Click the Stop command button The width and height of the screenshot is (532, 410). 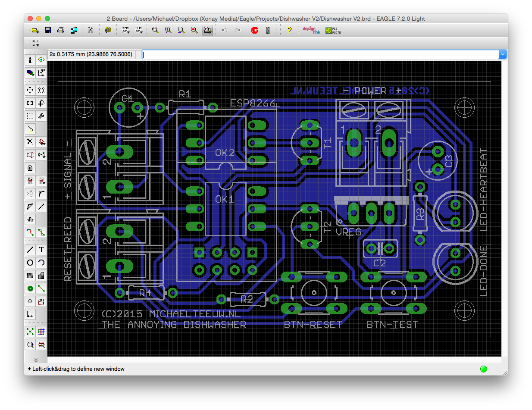tap(255, 30)
